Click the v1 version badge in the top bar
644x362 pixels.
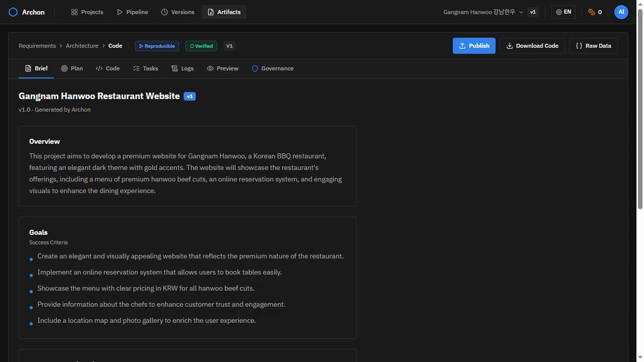click(x=533, y=12)
